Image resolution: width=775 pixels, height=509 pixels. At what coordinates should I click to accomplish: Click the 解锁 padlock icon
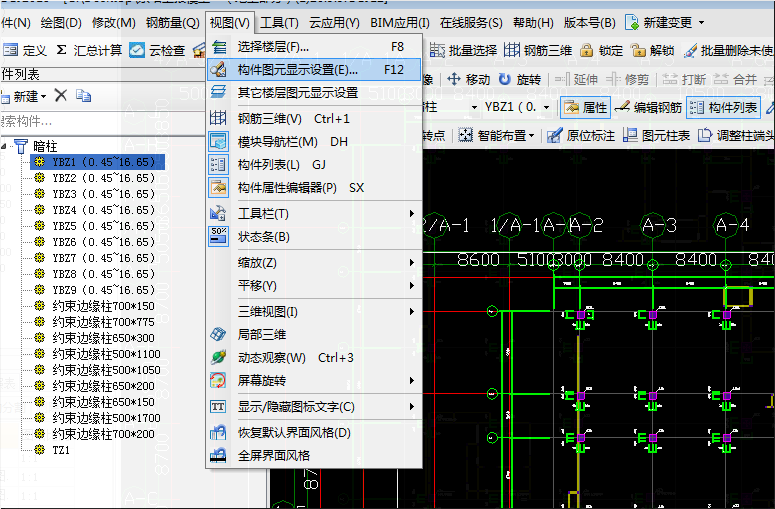coord(638,50)
